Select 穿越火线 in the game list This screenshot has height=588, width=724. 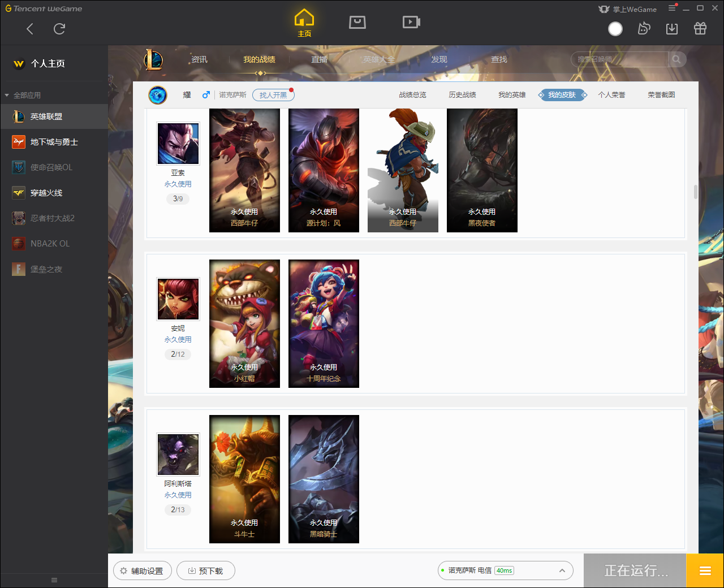[x=54, y=193]
